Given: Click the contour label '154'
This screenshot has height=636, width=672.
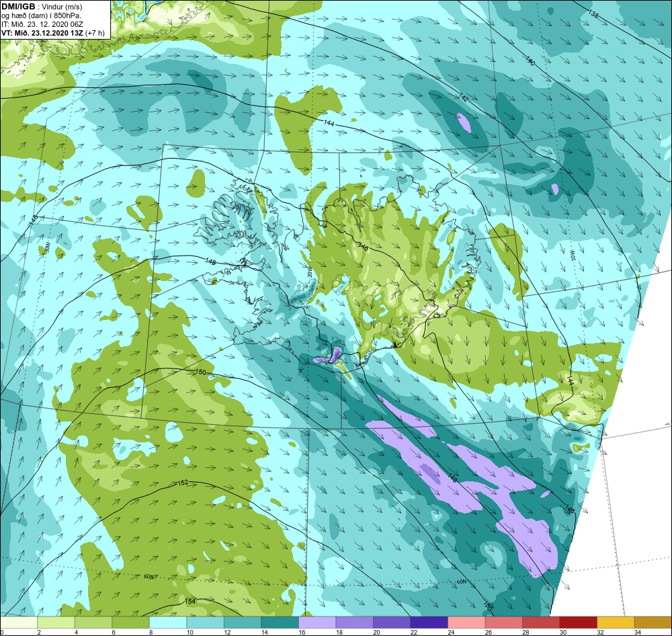Looking at the screenshot, I should pyautogui.click(x=190, y=601).
